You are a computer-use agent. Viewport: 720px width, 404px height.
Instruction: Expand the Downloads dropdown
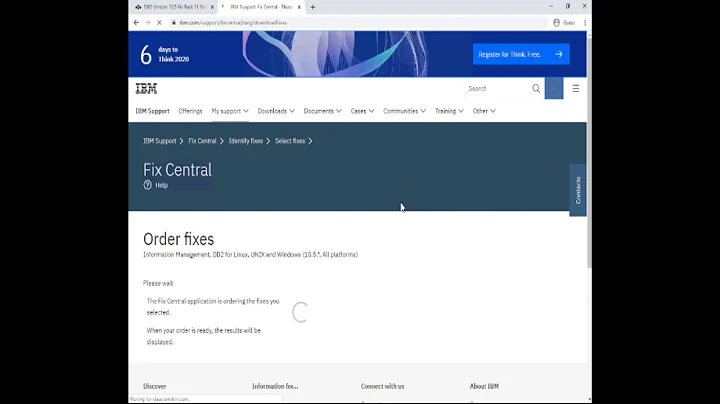click(276, 111)
